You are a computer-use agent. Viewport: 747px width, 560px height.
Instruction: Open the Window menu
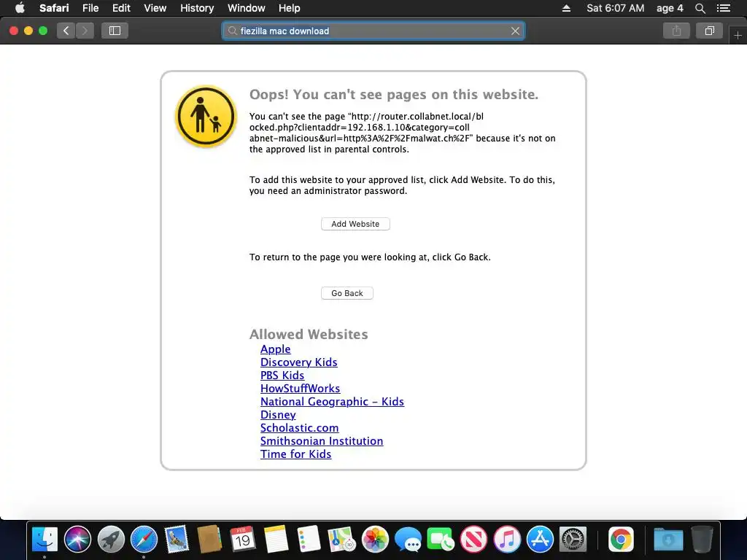[x=247, y=8]
